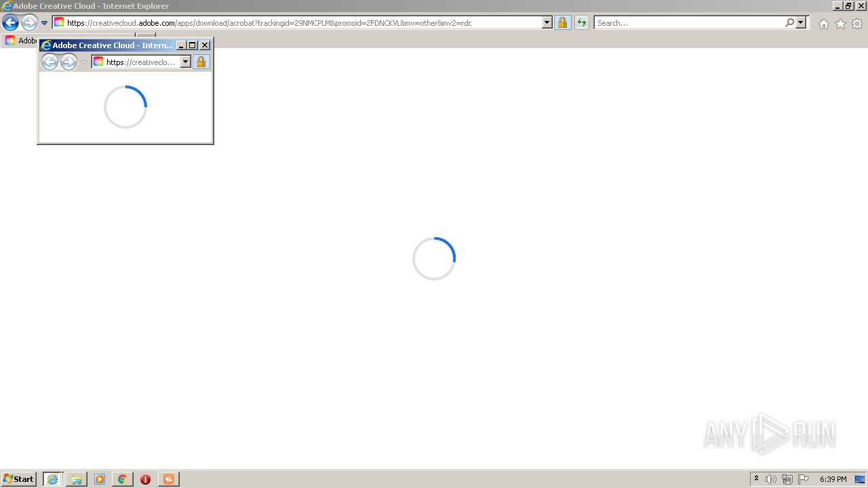Click the Show desktop button
The width and height of the screenshot is (868, 488).
860,479
